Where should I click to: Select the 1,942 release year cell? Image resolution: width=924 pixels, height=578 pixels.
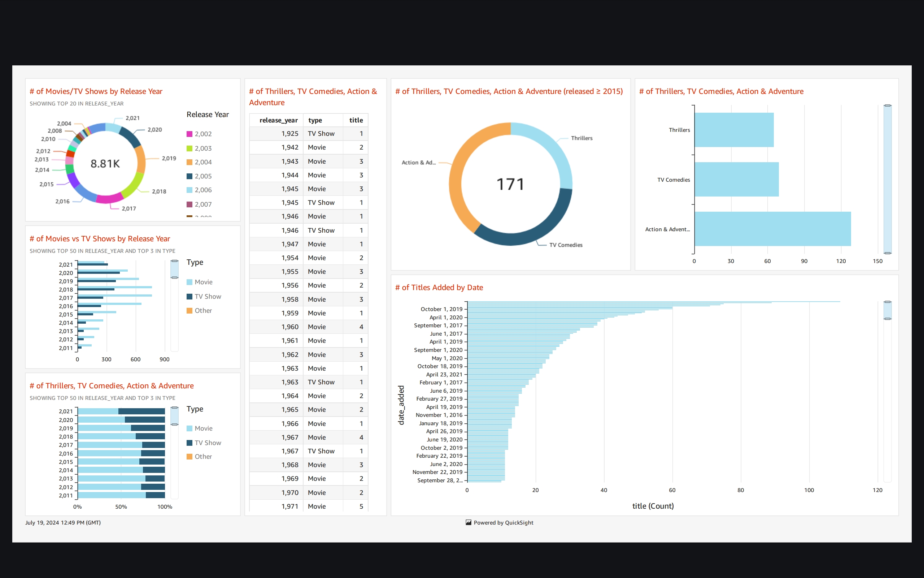276,147
